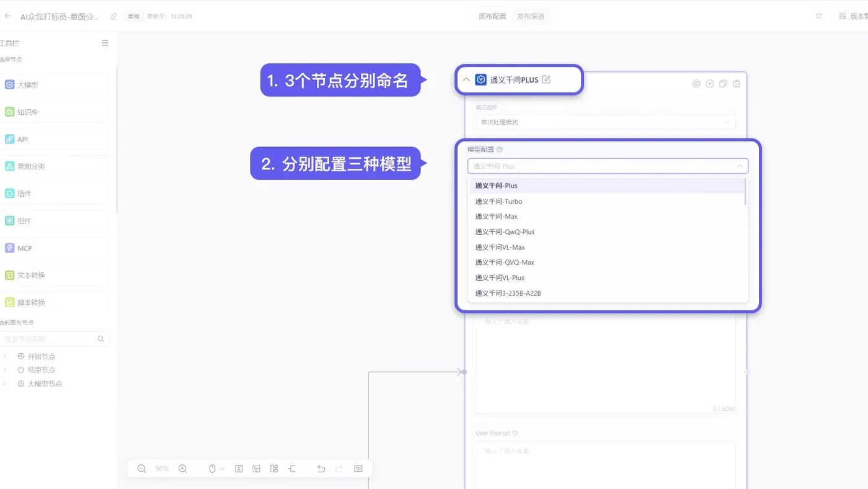The width and height of the screenshot is (868, 489).
Task: Expand the 大模型节点 tree item
Action: pyautogui.click(x=5, y=384)
